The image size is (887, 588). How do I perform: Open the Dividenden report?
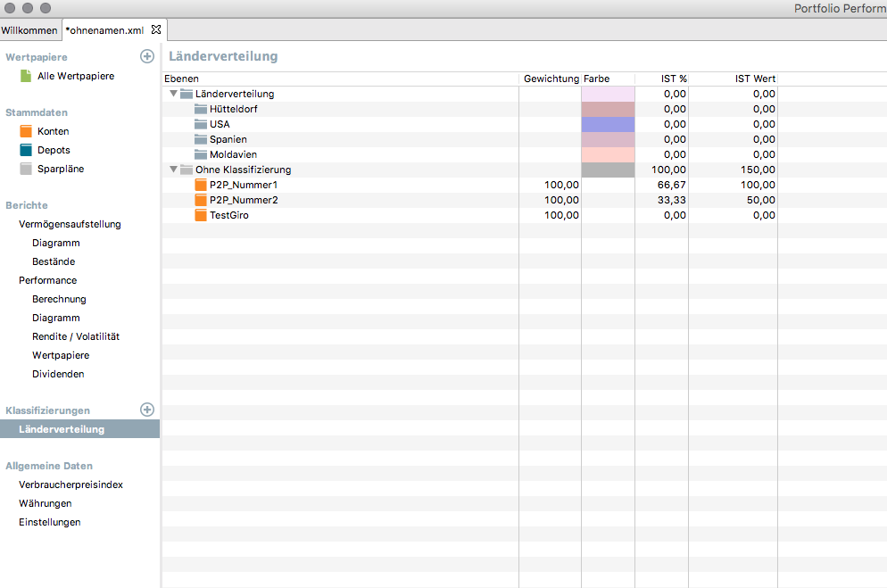point(58,374)
